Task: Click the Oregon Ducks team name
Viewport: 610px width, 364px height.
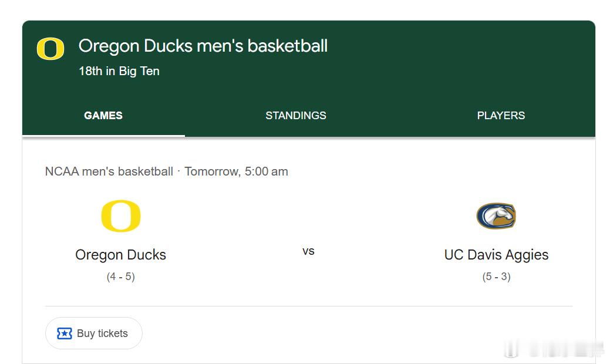Action: pos(120,255)
